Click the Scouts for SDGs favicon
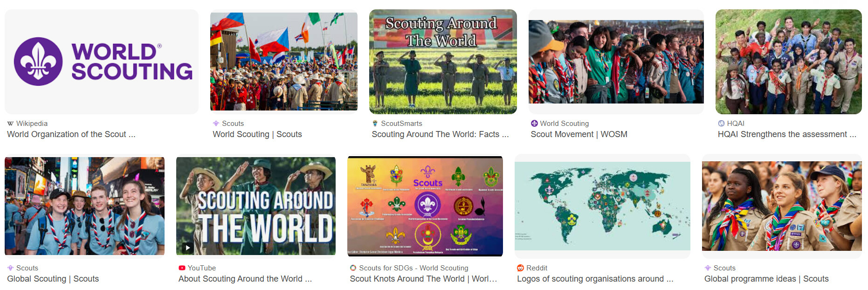Screen dimensions: 868x290 click(x=353, y=268)
